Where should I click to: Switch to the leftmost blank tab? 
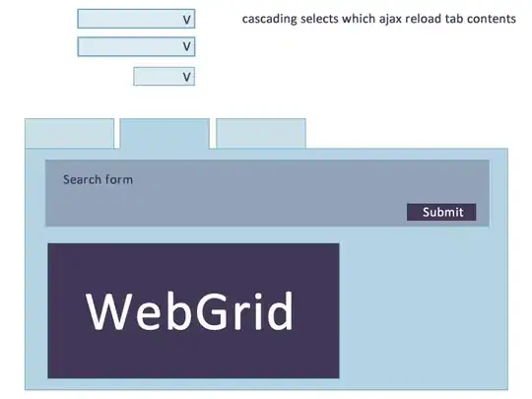coord(70,133)
